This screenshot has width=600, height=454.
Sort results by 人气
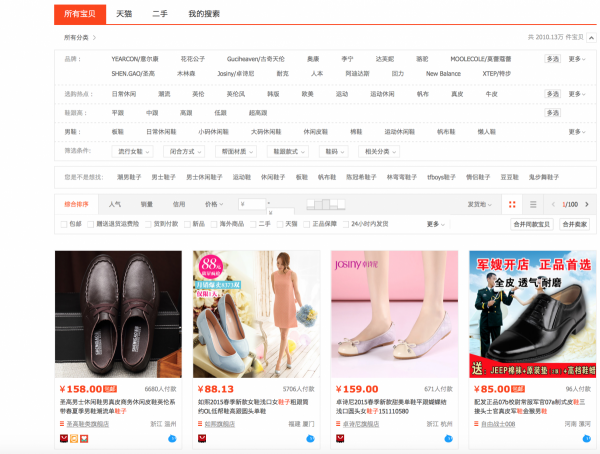coord(114,204)
